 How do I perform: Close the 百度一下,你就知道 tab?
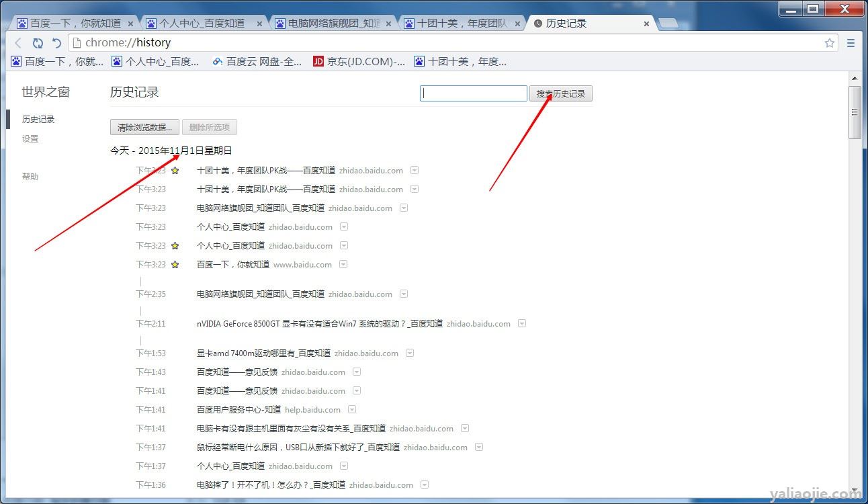(130, 24)
